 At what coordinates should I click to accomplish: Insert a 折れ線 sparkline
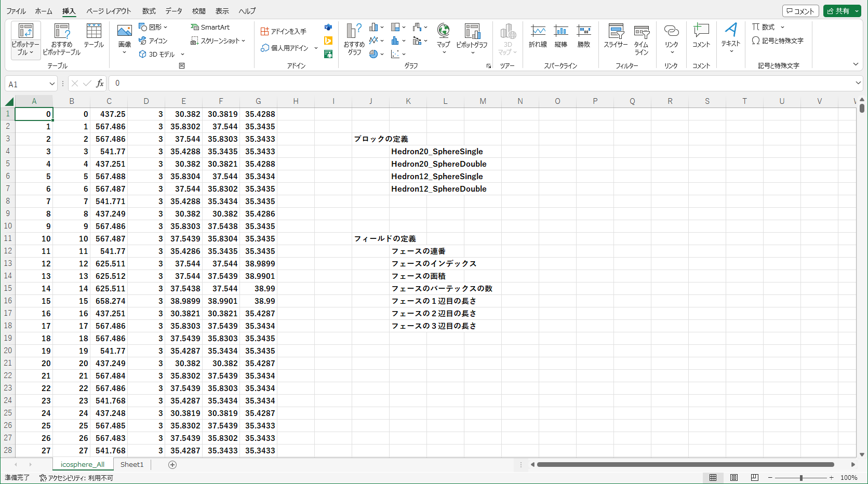point(538,36)
